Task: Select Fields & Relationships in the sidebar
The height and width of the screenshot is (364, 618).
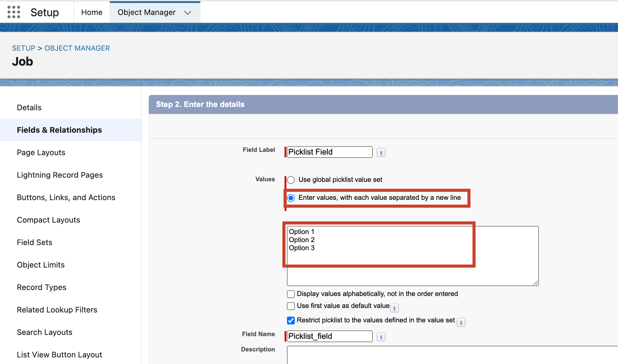Action: (x=59, y=130)
